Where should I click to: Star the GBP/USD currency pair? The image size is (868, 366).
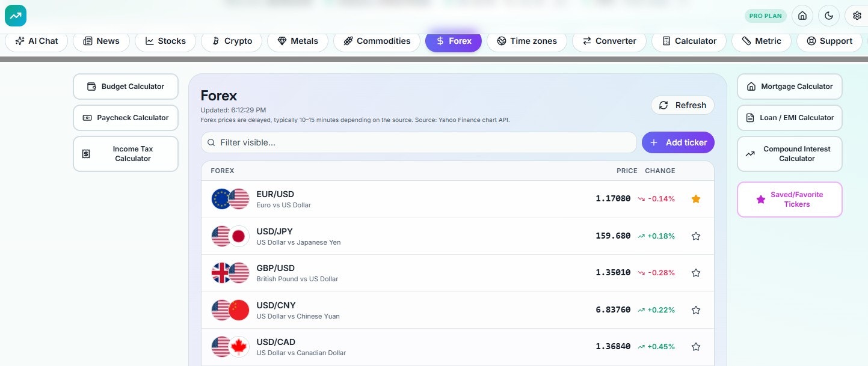(x=695, y=272)
